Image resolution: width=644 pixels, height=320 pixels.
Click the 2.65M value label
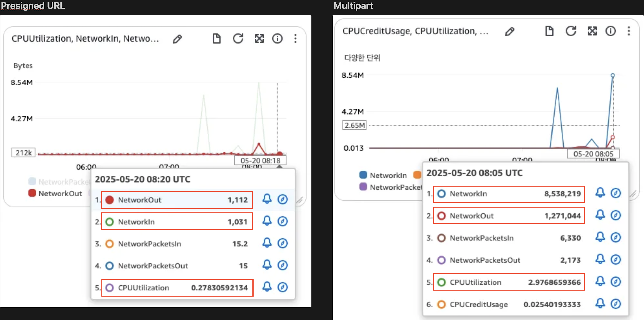click(355, 125)
